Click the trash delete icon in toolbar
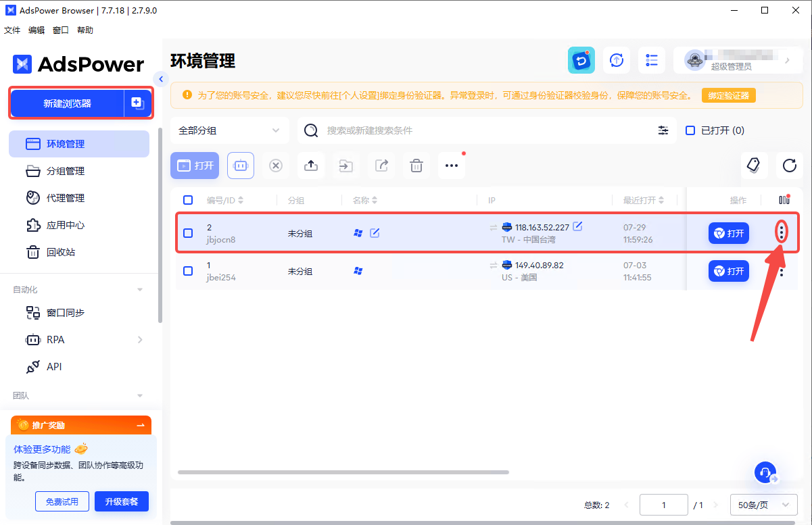This screenshot has height=525, width=812. [x=416, y=166]
